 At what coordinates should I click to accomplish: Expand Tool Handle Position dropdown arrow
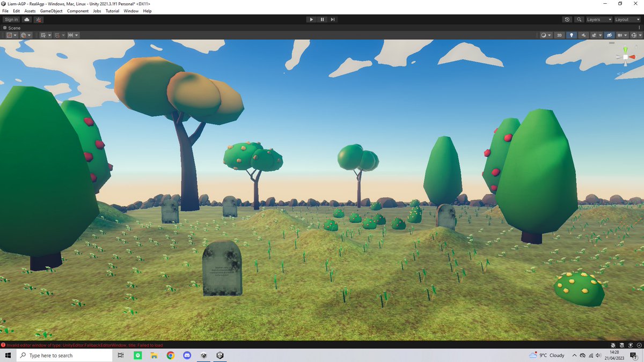point(15,35)
